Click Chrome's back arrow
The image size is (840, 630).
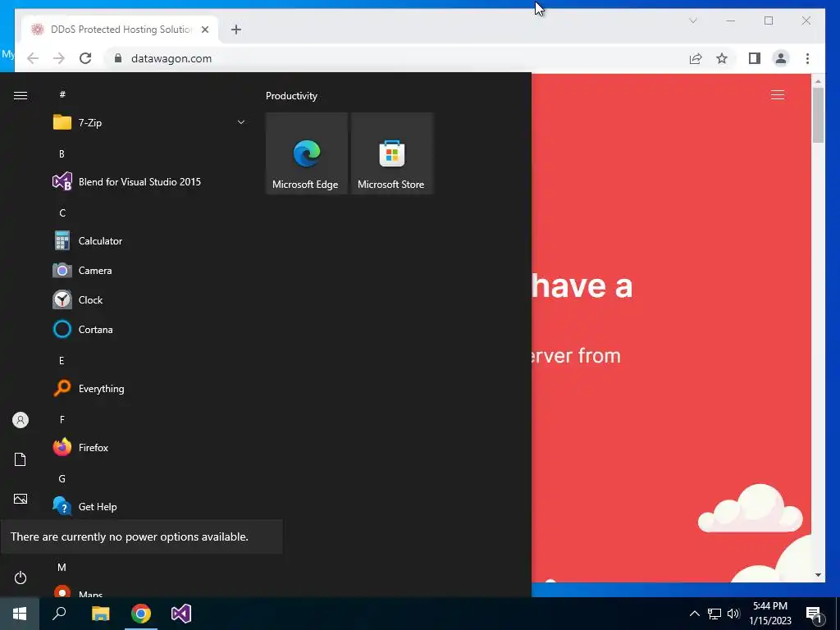click(33, 58)
